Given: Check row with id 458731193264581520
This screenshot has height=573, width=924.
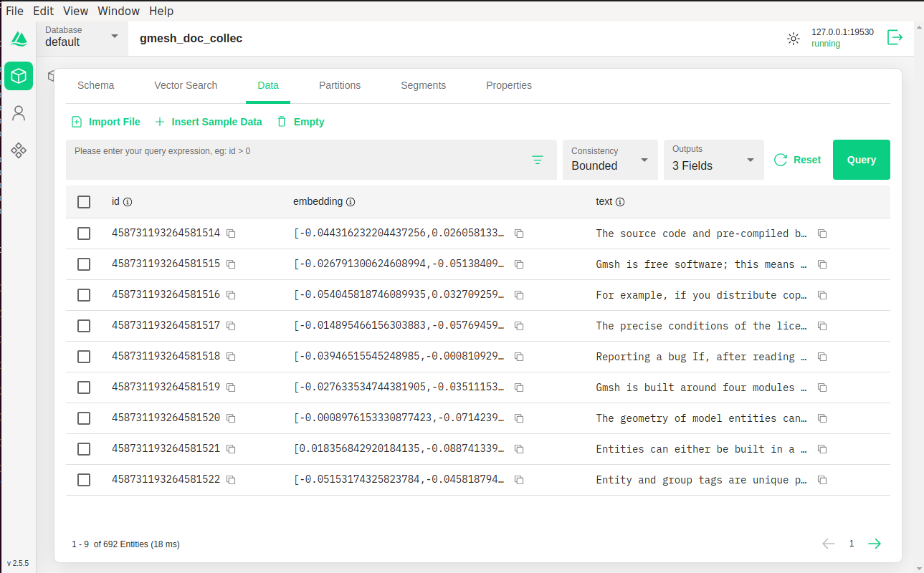Looking at the screenshot, I should coord(84,418).
